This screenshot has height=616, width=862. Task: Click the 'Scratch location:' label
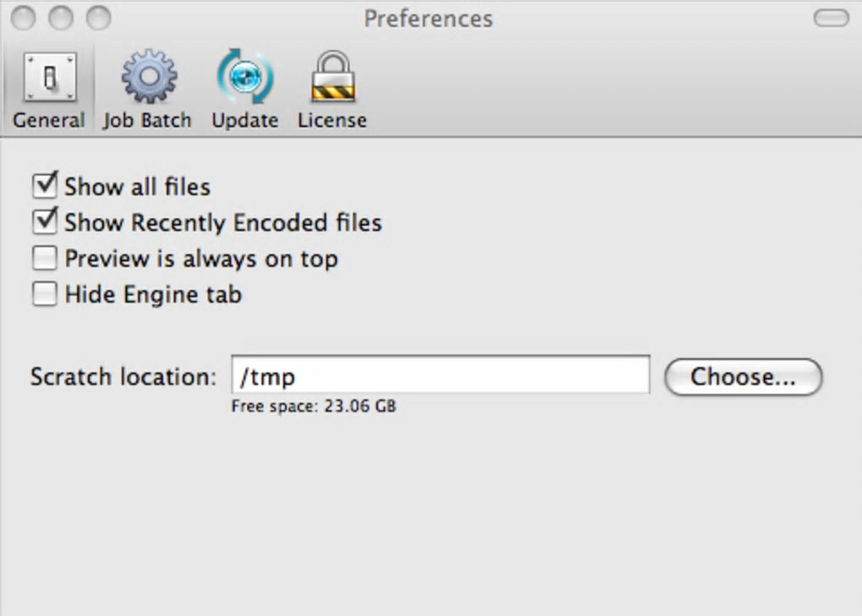pos(123,377)
